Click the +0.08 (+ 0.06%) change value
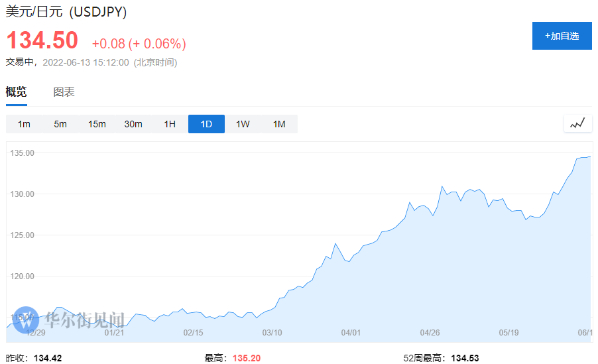Screen dimensions: 598x364 click(139, 44)
